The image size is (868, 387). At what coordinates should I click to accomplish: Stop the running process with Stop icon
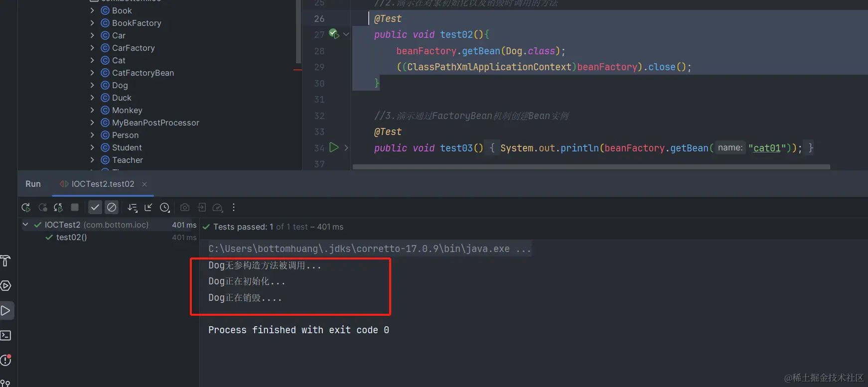pyautogui.click(x=75, y=207)
